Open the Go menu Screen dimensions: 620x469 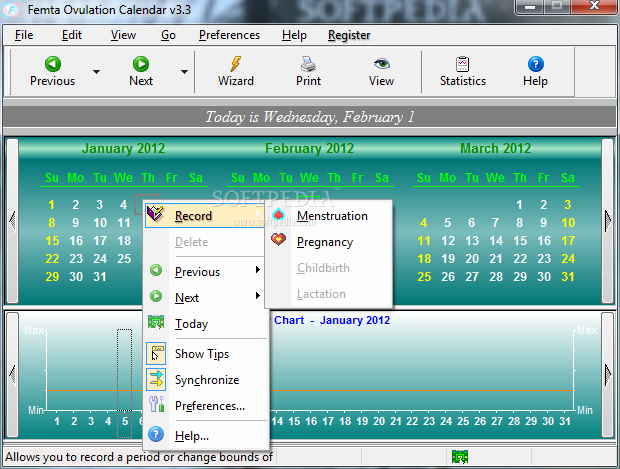pyautogui.click(x=168, y=35)
